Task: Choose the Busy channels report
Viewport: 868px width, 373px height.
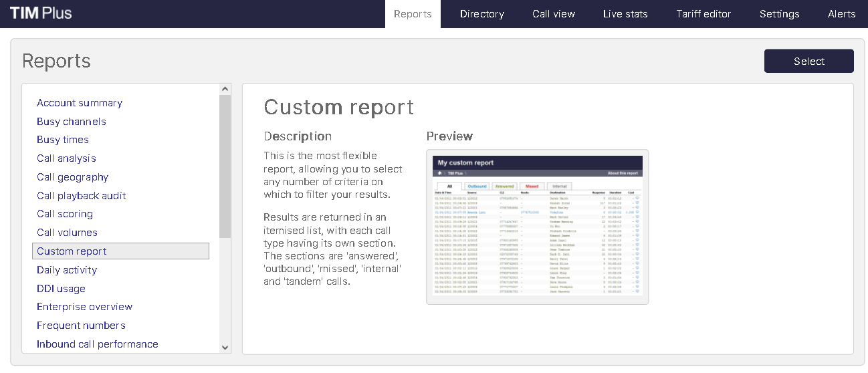Action: tap(72, 122)
